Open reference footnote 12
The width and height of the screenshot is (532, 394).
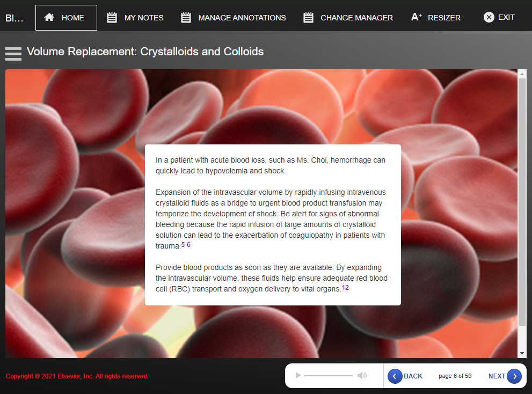[x=345, y=288]
